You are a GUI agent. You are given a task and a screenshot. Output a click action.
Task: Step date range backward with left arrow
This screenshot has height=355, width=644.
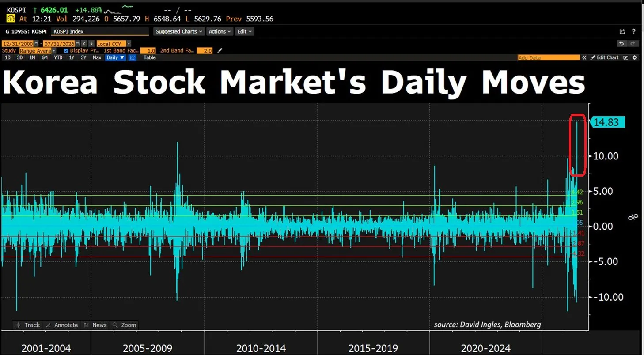pos(85,44)
